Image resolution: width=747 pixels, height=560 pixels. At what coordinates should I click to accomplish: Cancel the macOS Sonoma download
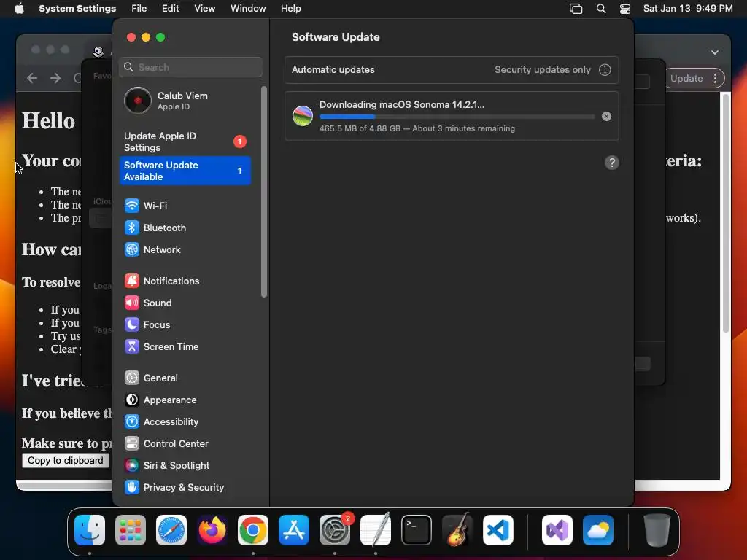point(606,116)
